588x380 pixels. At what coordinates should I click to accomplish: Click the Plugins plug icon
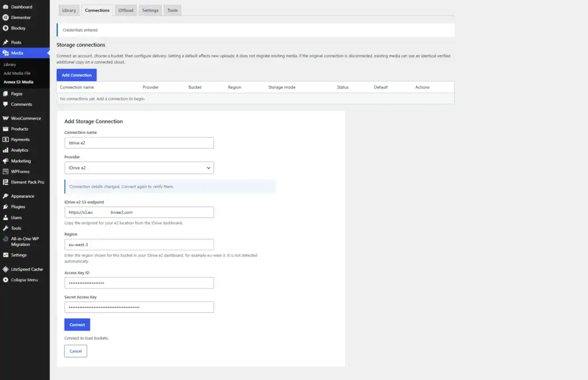pyautogui.click(x=6, y=207)
